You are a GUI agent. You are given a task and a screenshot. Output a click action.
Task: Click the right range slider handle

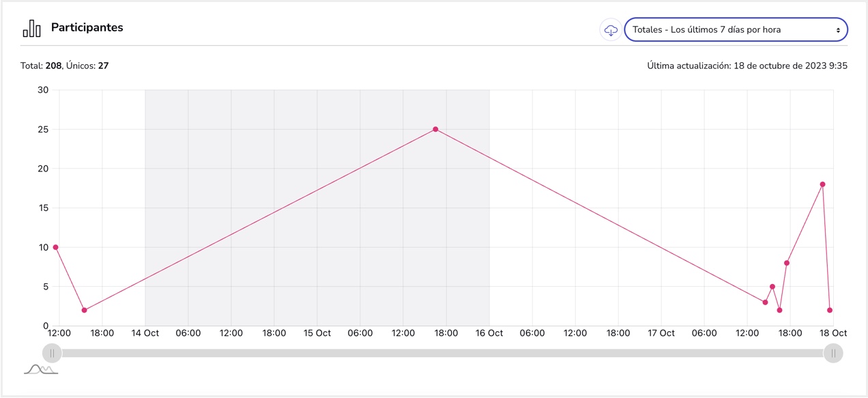[x=833, y=353]
